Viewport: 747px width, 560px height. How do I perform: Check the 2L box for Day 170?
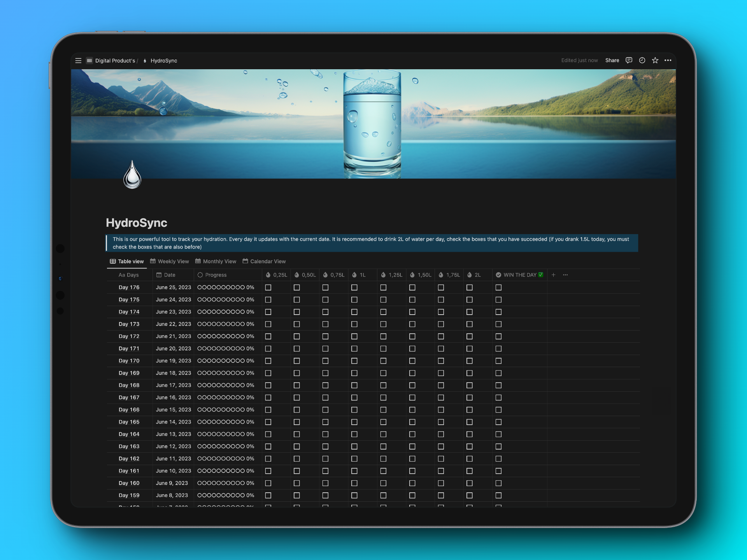(x=470, y=361)
